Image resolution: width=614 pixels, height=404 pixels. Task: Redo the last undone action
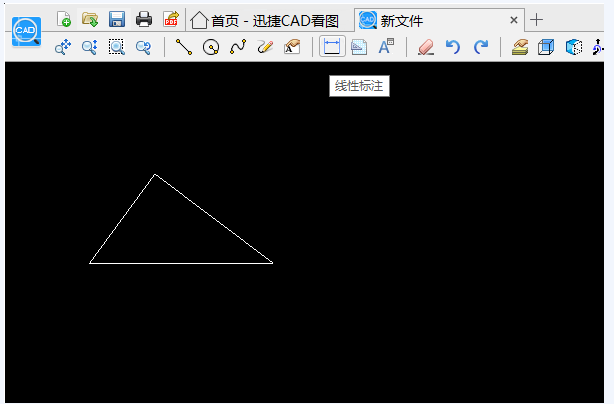[480, 47]
